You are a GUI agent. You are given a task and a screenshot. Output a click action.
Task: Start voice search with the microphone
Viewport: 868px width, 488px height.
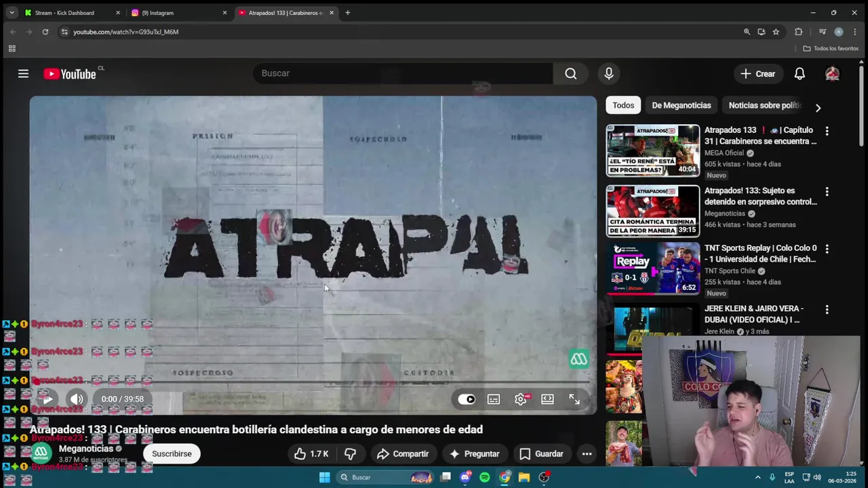pyautogui.click(x=609, y=73)
